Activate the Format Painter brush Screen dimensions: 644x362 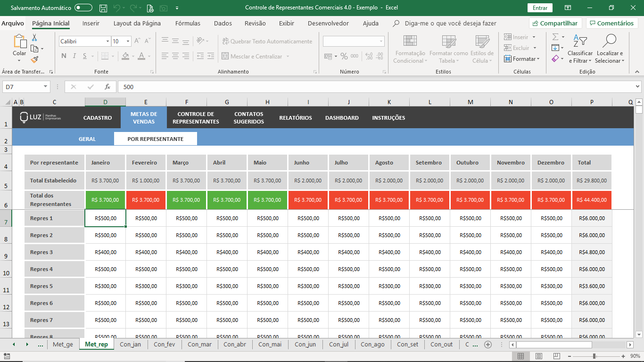(x=34, y=59)
